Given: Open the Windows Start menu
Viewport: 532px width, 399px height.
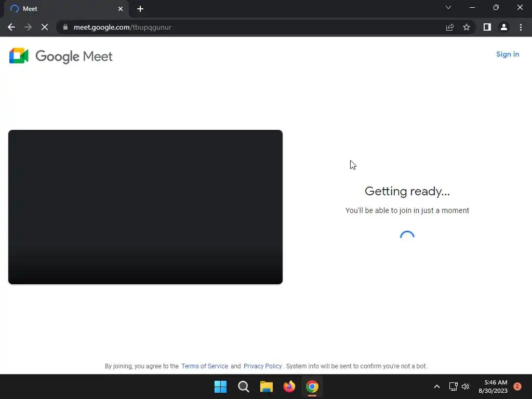Looking at the screenshot, I should (220, 387).
